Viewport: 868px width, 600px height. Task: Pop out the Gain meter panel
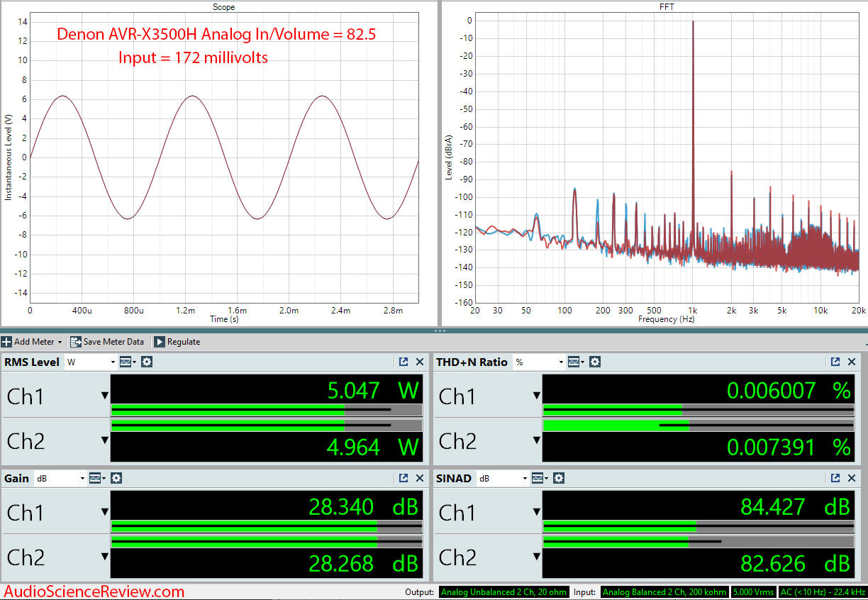[x=404, y=478]
